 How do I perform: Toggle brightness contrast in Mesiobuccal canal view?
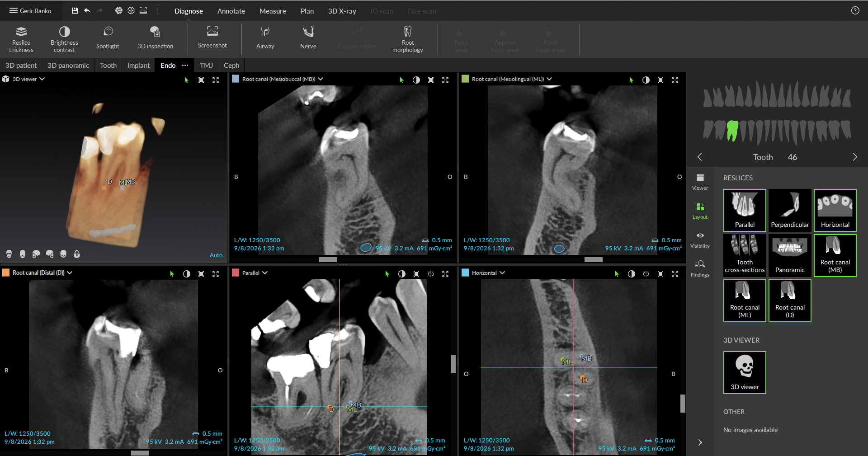[x=416, y=80]
